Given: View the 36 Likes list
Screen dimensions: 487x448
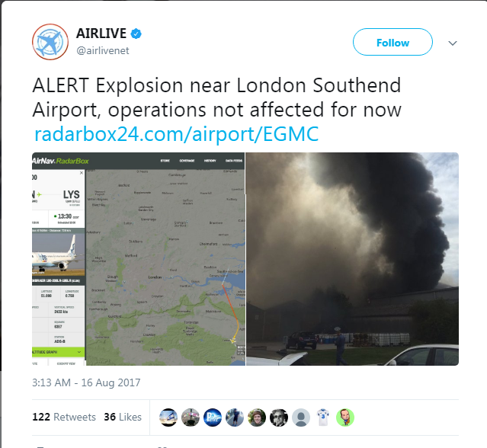Looking at the screenshot, I should pyautogui.click(x=123, y=417).
